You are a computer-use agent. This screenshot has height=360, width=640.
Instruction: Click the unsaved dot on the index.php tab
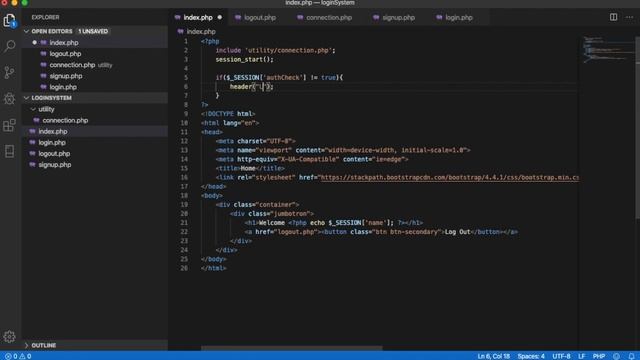click(220, 18)
